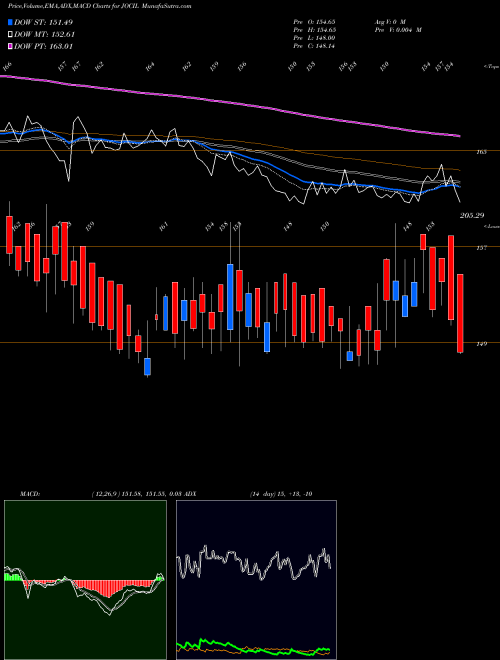Click the 'Pre C: 148.14' value
This screenshot has height=660, width=500.
[314, 46]
